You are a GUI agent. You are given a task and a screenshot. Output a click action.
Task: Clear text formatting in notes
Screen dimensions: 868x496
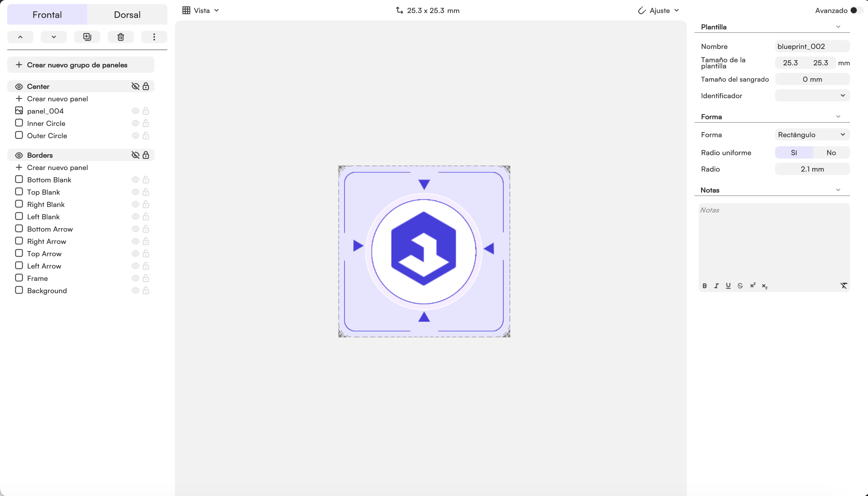pyautogui.click(x=844, y=286)
